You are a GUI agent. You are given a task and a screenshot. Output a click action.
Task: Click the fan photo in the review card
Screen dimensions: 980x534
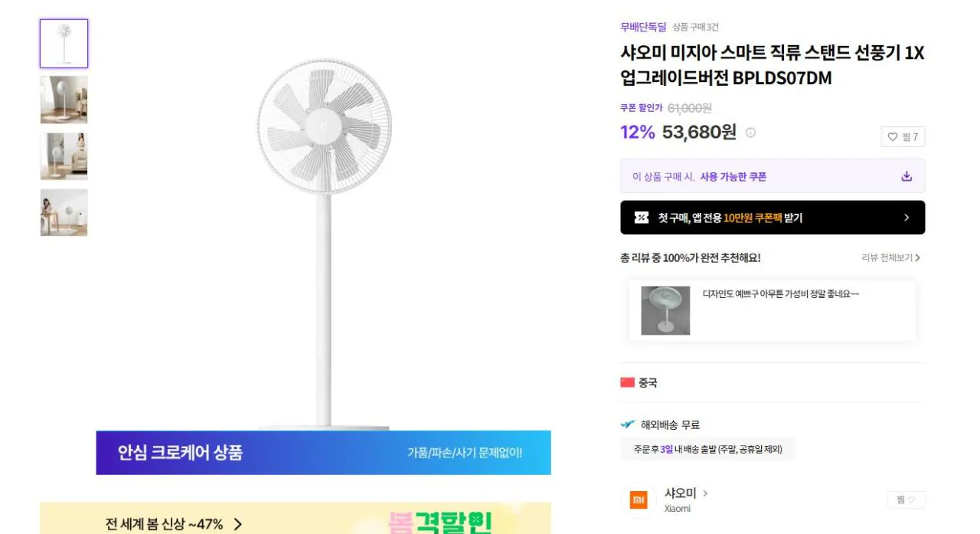pos(664,310)
